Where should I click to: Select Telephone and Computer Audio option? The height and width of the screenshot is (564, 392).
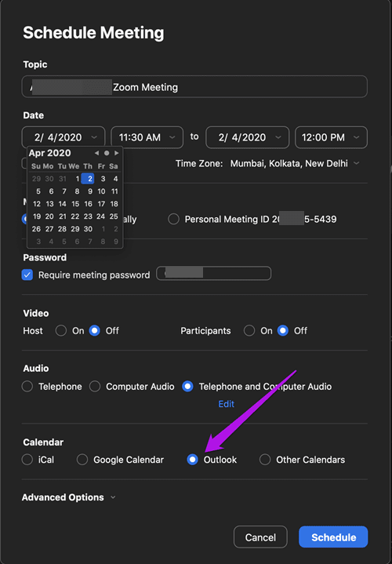pos(187,386)
